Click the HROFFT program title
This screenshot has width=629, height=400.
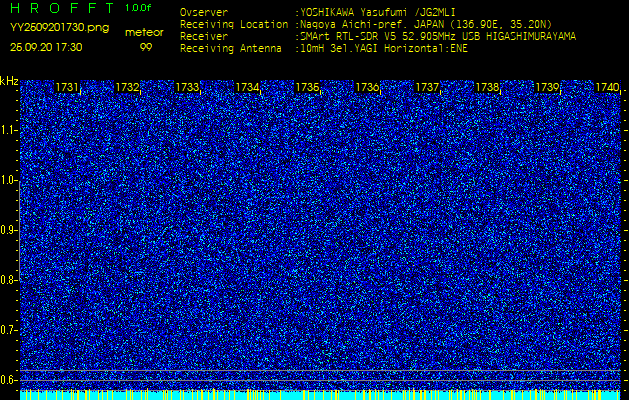(62, 8)
